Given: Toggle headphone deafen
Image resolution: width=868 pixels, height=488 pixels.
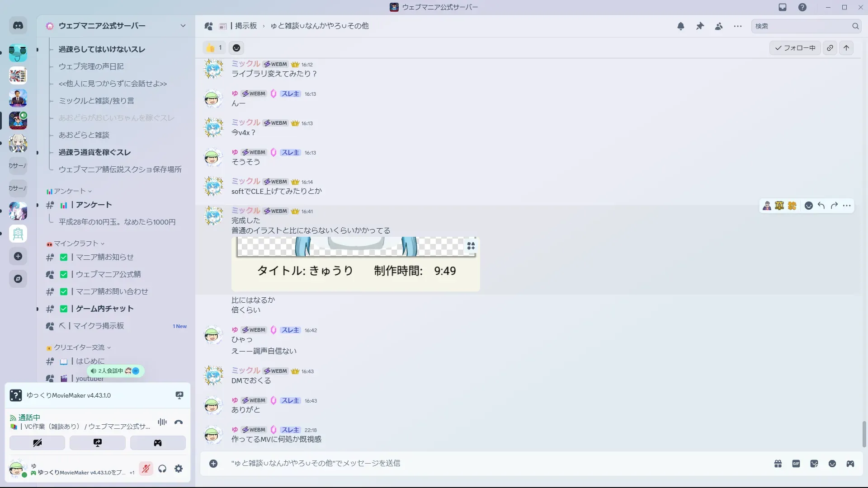Looking at the screenshot, I should [162, 469].
